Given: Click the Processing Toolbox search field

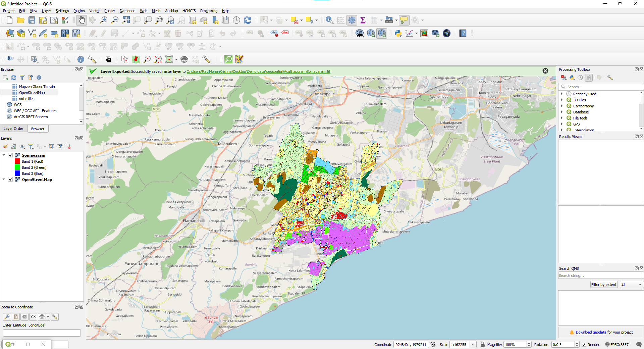Looking at the screenshot, I should pos(600,87).
